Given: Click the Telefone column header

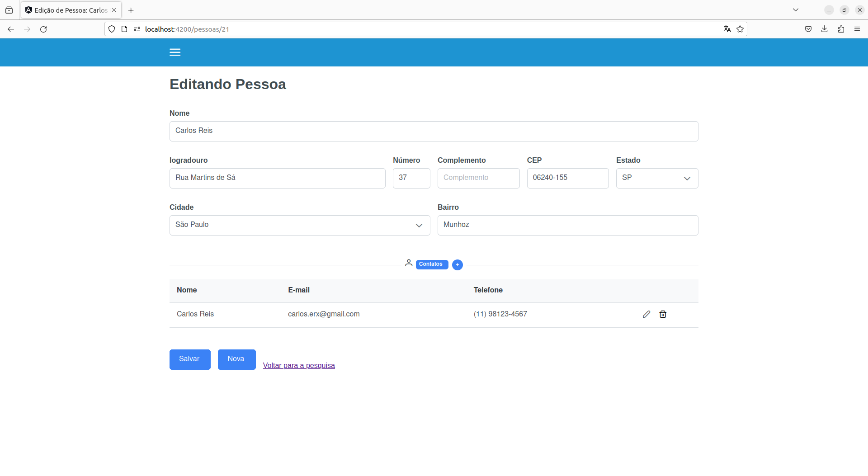Looking at the screenshot, I should (x=488, y=290).
